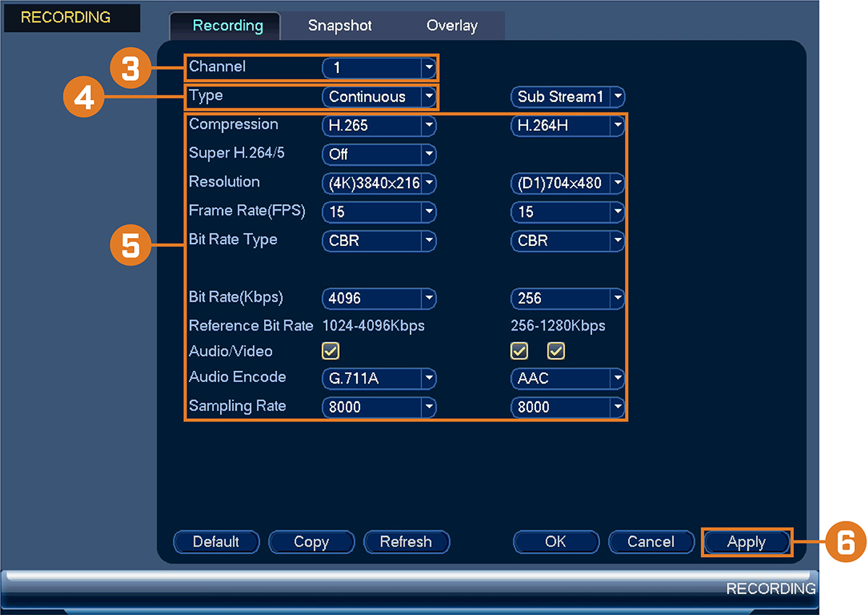Click the Copy button

tap(312, 542)
